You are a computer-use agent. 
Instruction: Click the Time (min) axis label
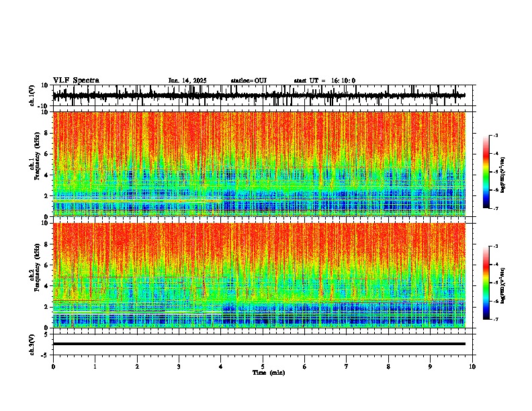[269, 373]
